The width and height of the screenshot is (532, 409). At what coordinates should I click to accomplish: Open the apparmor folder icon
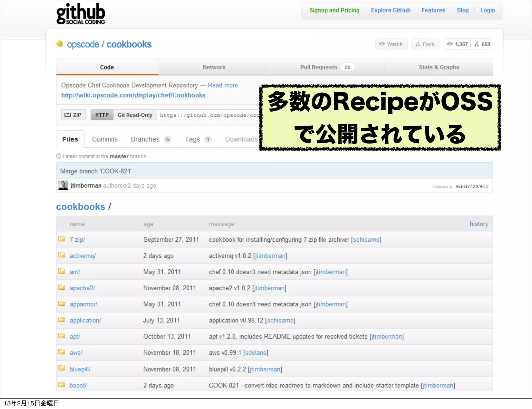coord(62,303)
